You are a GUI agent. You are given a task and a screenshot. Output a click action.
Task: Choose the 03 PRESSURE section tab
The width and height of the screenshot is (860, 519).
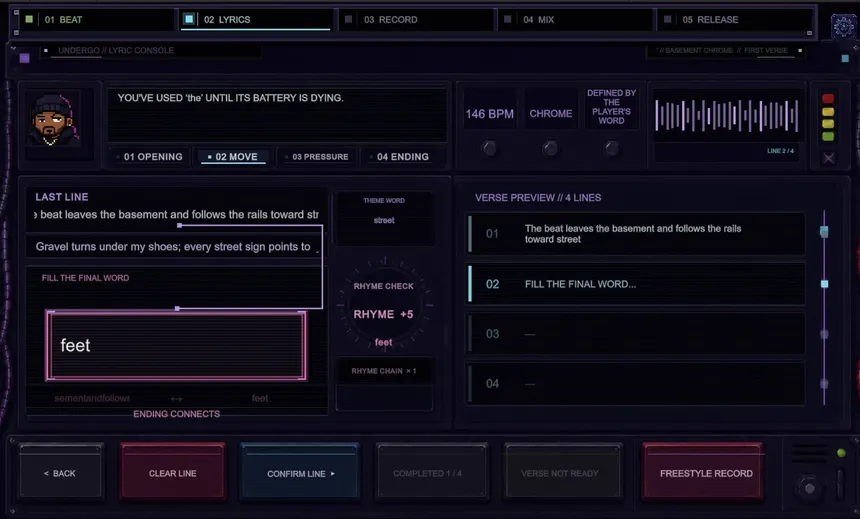click(x=318, y=157)
